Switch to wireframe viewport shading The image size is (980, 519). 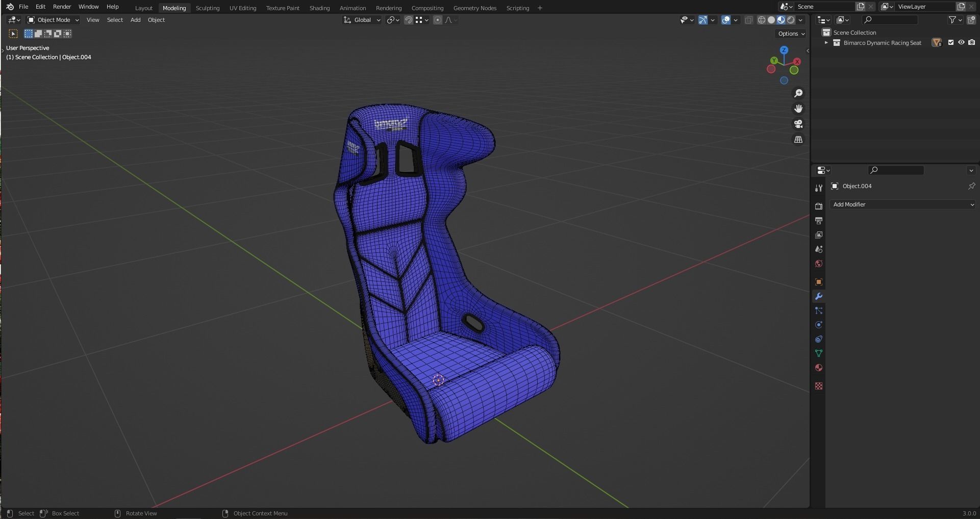[762, 20]
